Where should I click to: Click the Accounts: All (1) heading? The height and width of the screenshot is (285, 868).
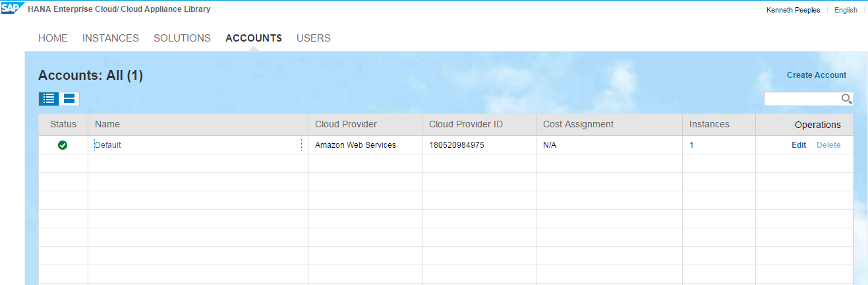(x=90, y=75)
